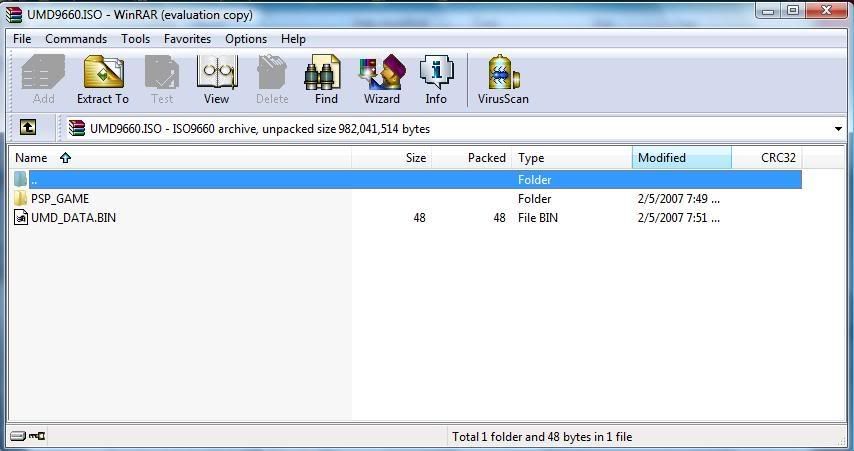Click the PSP_GAME 'Folder' type cell

click(535, 199)
